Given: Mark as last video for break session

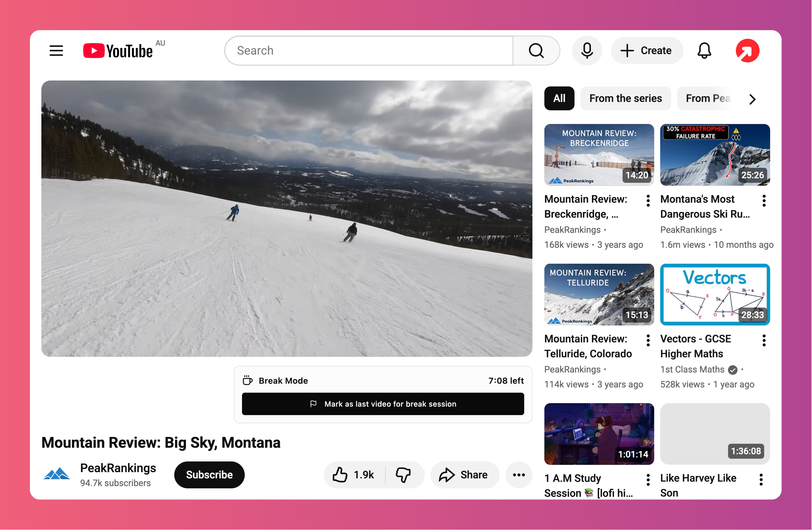Looking at the screenshot, I should (383, 404).
